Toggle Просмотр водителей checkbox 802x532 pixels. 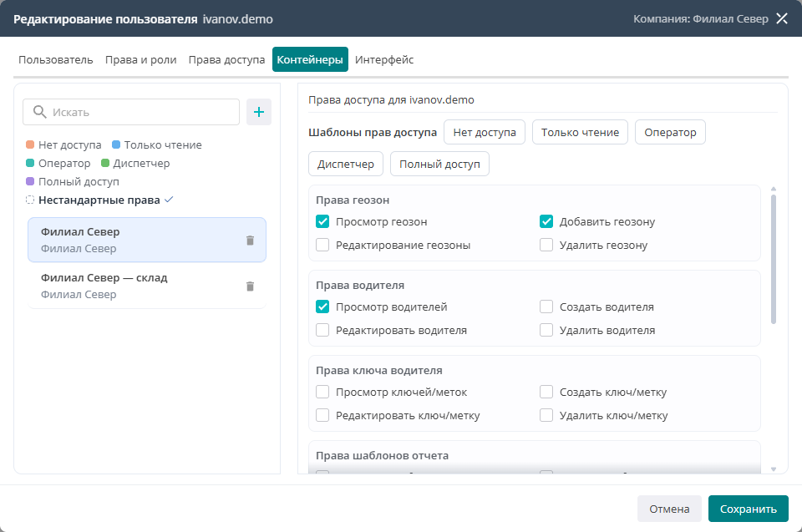322,307
